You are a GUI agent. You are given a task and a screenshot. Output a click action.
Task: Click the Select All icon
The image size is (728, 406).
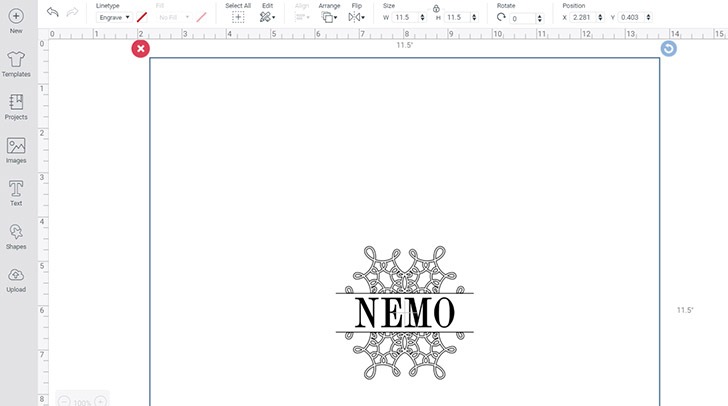click(238, 18)
